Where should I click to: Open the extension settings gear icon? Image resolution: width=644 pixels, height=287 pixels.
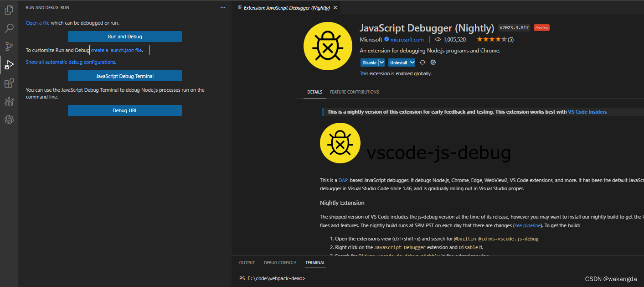click(x=433, y=63)
